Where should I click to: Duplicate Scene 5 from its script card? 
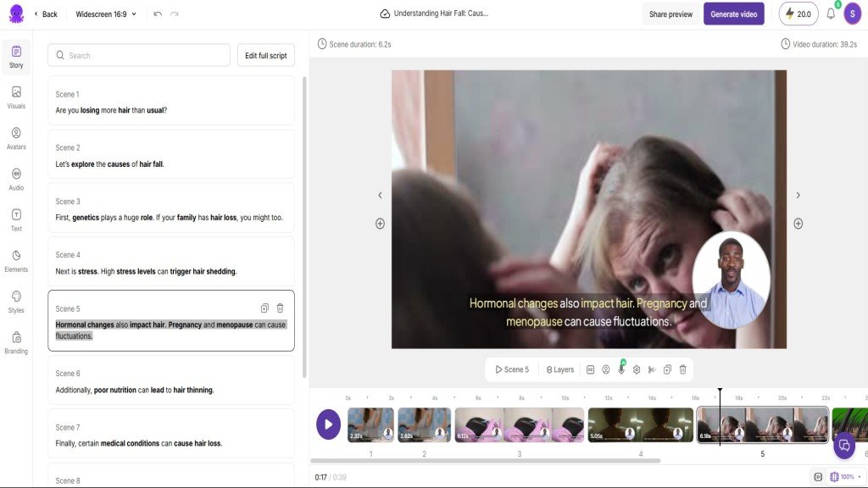[264, 308]
